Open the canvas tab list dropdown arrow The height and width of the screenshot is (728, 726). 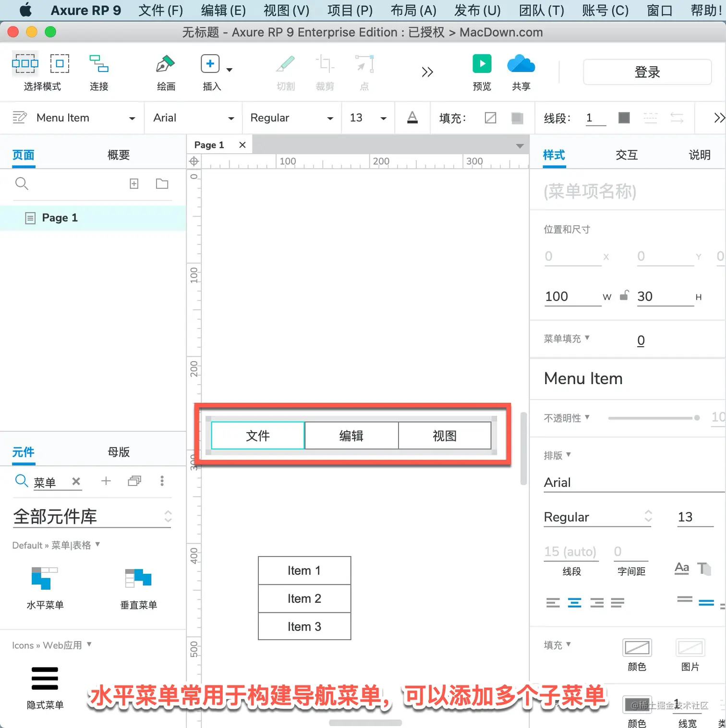click(x=520, y=146)
